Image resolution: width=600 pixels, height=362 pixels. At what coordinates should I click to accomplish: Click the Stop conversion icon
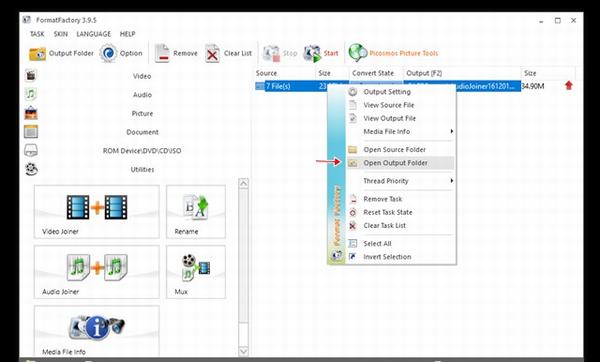click(271, 54)
